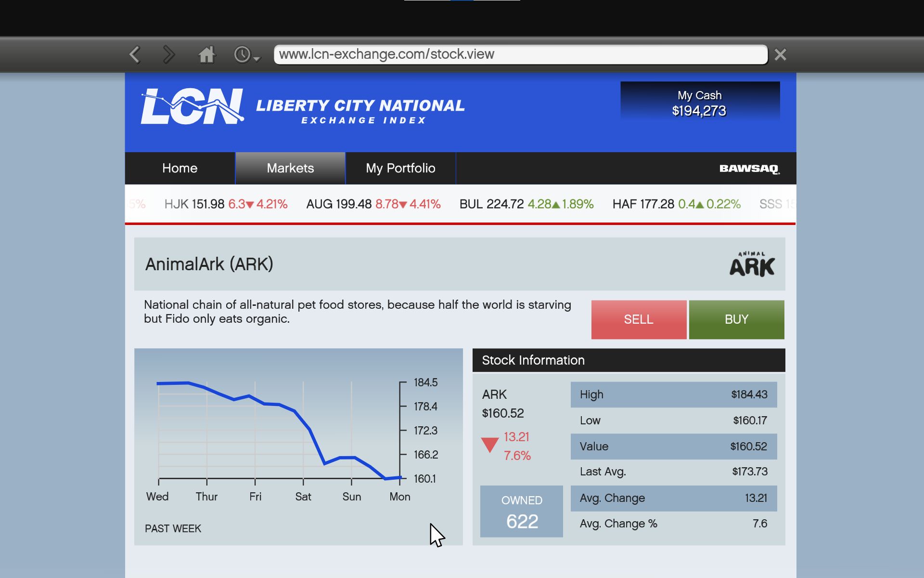The width and height of the screenshot is (924, 578).
Task: Go back with the browser back arrow
Action: [x=135, y=54]
